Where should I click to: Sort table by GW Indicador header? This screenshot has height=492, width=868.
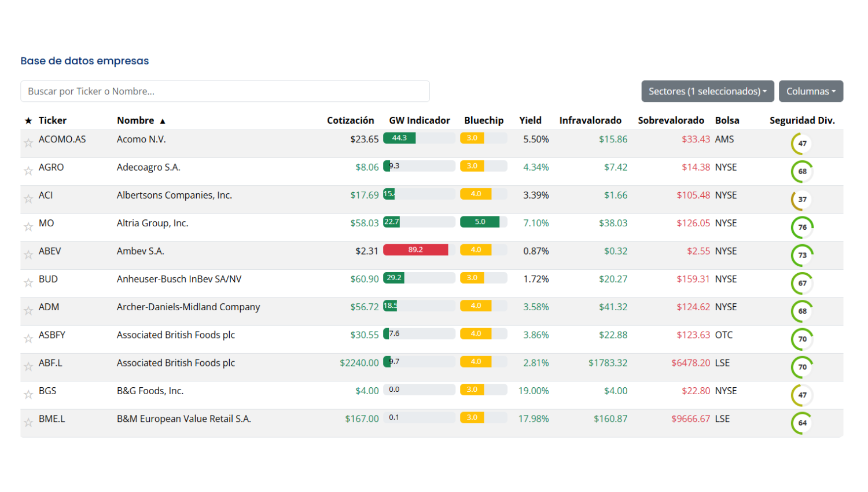[419, 120]
